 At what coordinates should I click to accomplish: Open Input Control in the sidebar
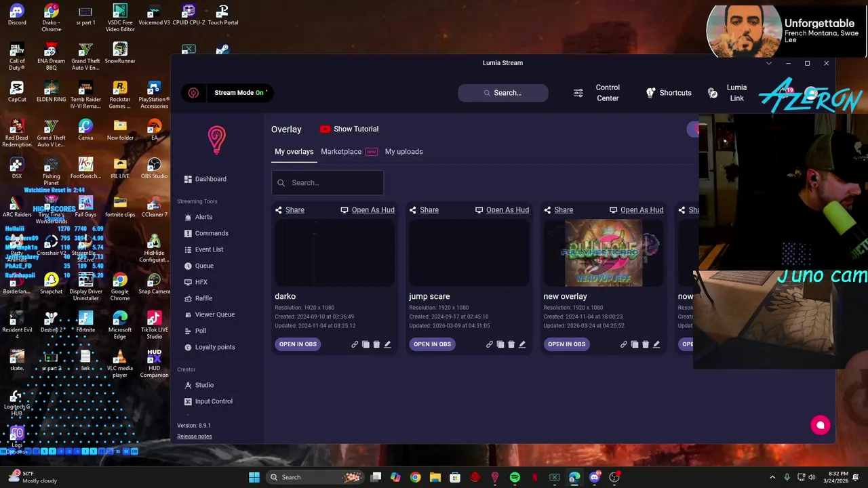click(208, 401)
